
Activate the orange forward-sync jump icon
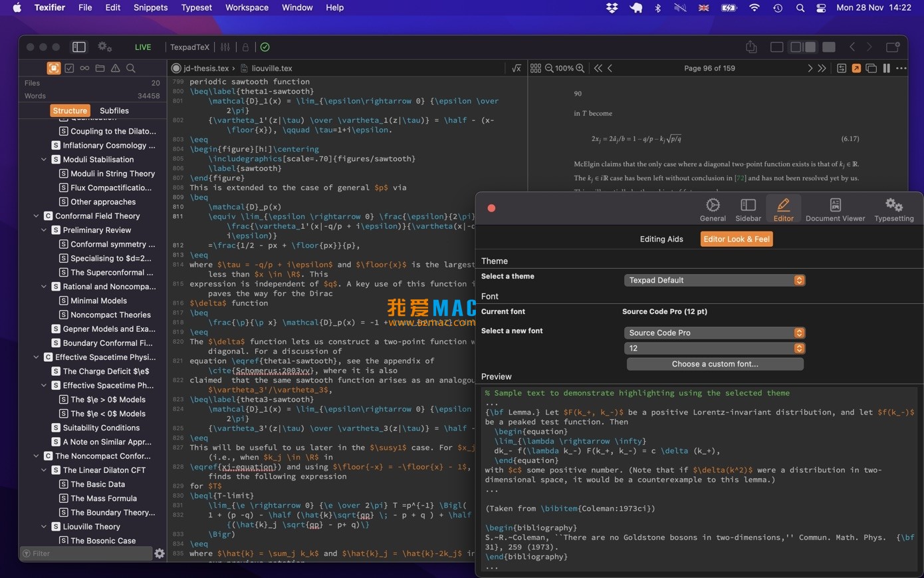pyautogui.click(x=857, y=68)
